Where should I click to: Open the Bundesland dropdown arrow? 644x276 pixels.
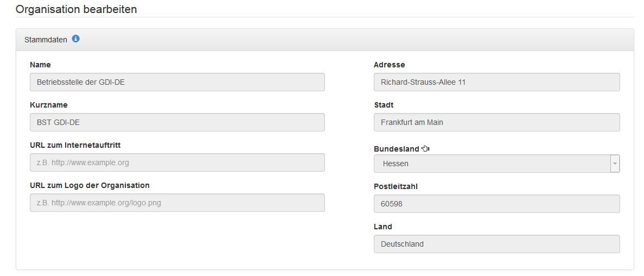(615, 164)
